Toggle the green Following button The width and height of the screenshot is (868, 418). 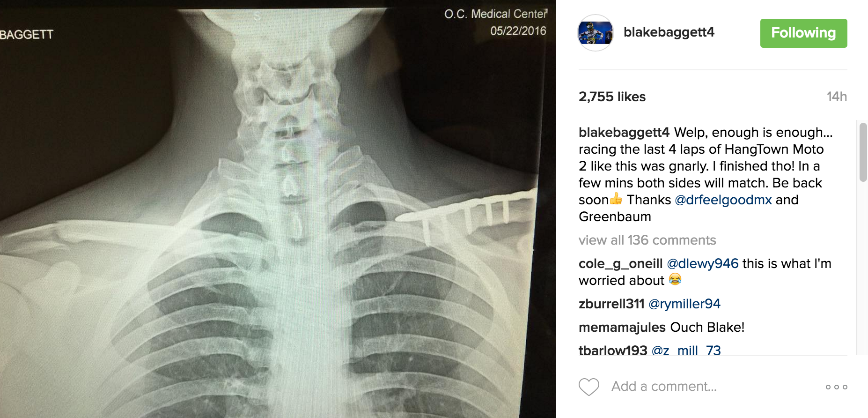click(x=803, y=33)
